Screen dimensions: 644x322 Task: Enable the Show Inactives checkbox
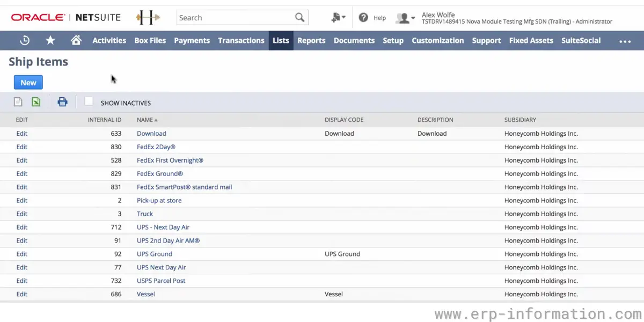coord(89,101)
